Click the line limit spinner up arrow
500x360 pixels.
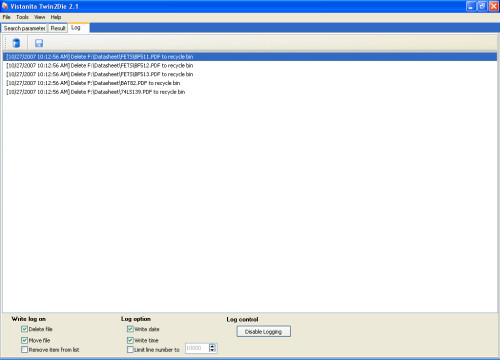tap(212, 346)
